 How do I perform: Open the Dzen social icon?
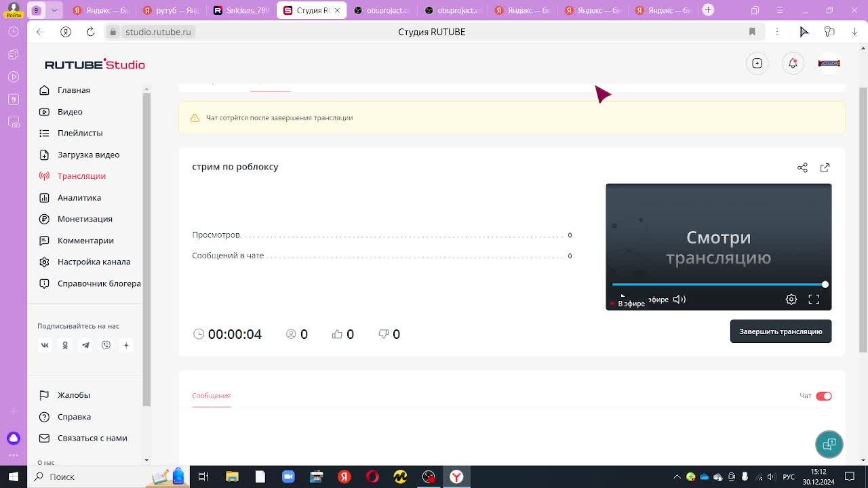coord(126,345)
